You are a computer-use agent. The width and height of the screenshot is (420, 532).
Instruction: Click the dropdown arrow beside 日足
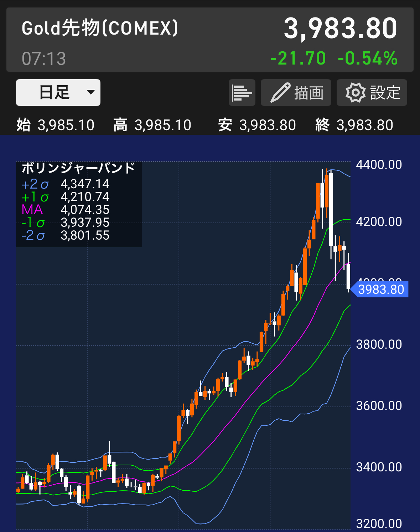pyautogui.click(x=91, y=92)
